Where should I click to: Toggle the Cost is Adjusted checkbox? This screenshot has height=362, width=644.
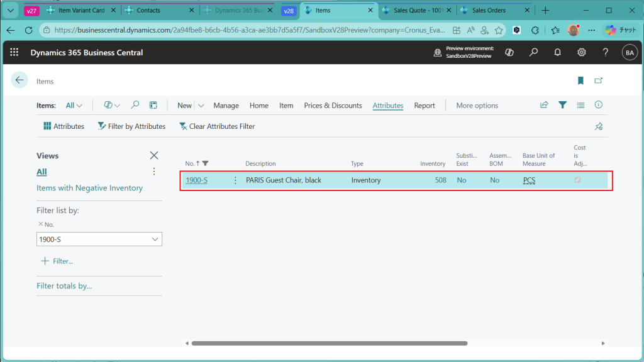(x=577, y=180)
